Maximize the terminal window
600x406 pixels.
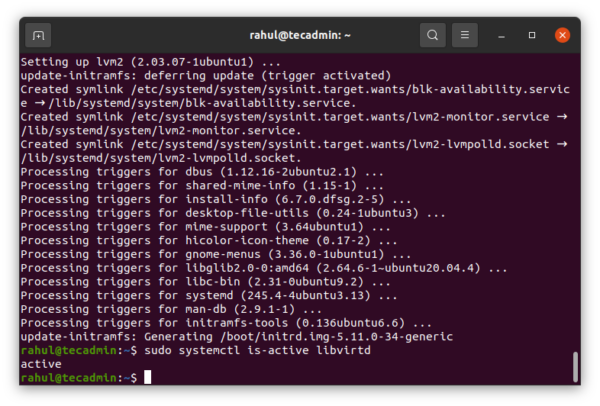[532, 36]
